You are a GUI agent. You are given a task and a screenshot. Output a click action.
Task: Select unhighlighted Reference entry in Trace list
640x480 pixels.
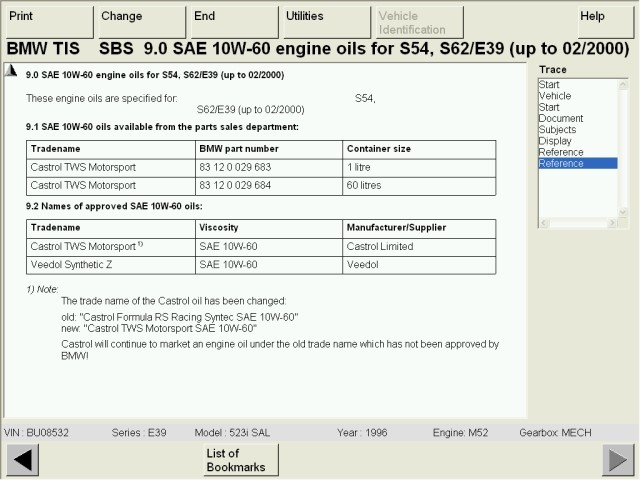pyautogui.click(x=561, y=152)
